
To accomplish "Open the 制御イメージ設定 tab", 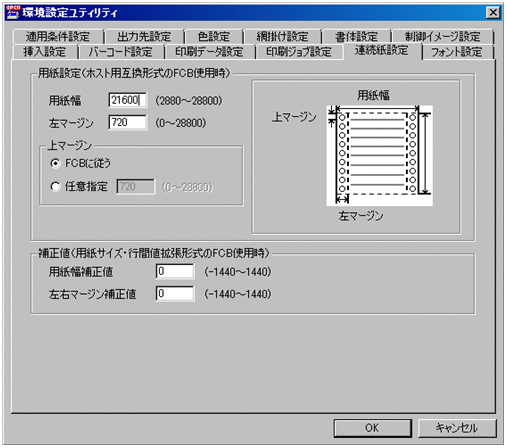I will pos(442,36).
